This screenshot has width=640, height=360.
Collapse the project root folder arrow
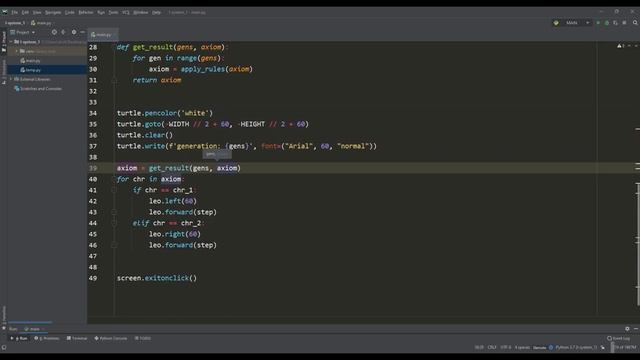(x=11, y=42)
